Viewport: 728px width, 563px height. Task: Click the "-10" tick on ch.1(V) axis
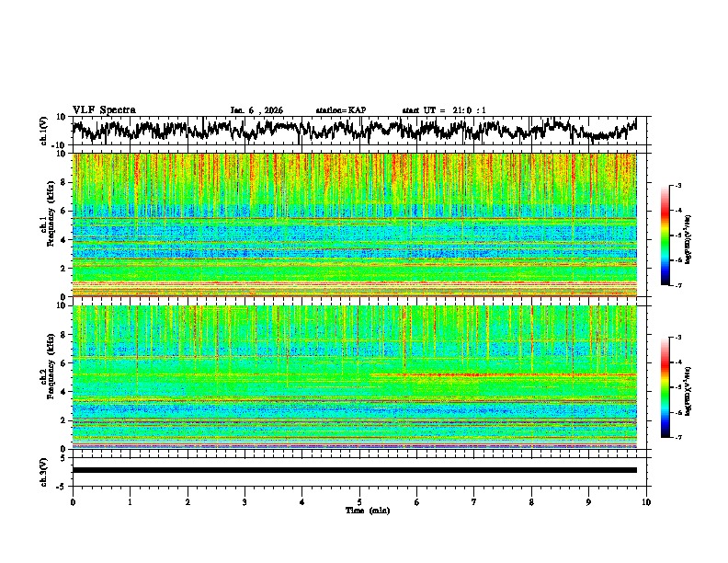coord(60,145)
